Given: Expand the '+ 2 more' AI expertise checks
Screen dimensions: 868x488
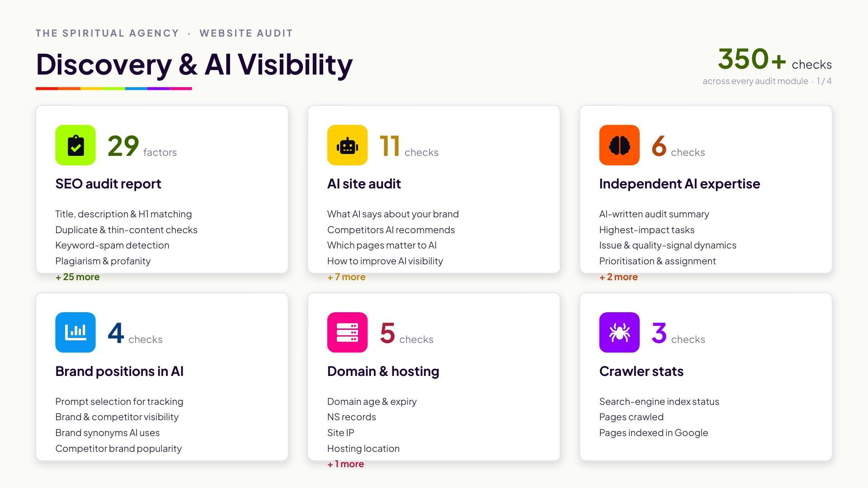Looking at the screenshot, I should 618,277.
